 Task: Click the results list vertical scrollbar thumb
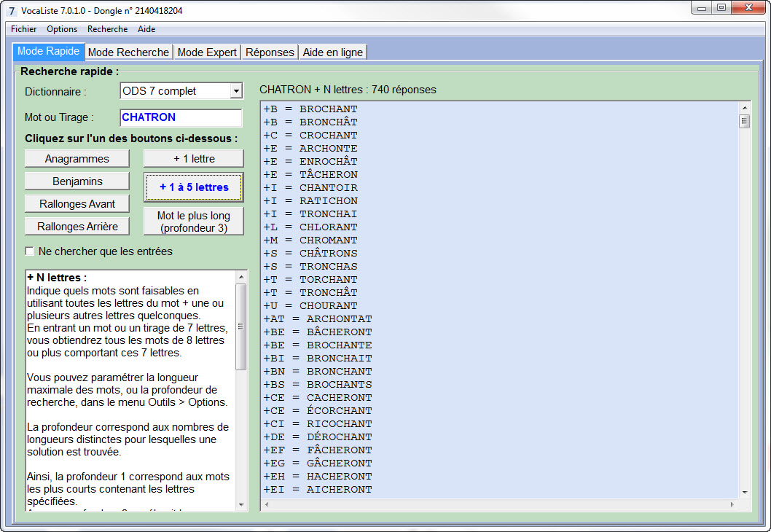pyautogui.click(x=745, y=121)
